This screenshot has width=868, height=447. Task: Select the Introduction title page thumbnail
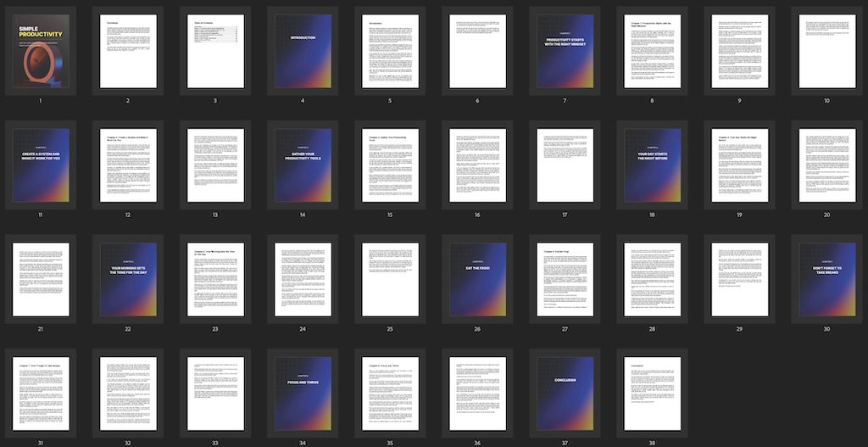303,51
